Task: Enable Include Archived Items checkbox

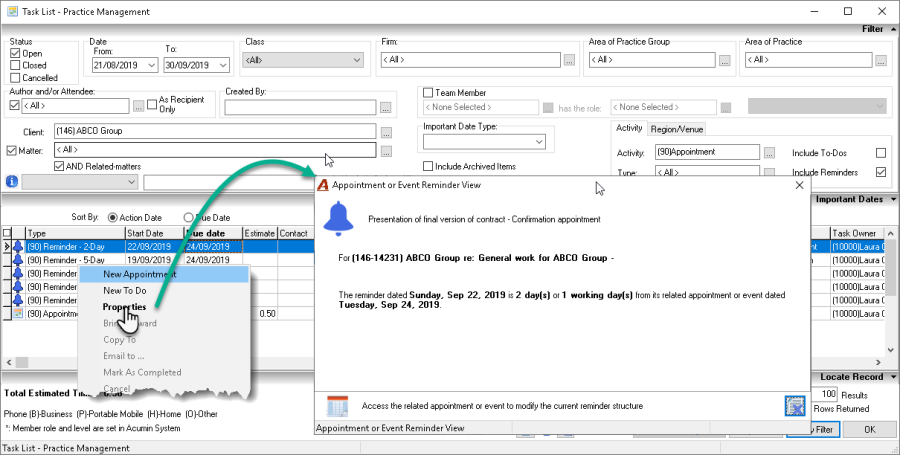Action: [x=428, y=166]
